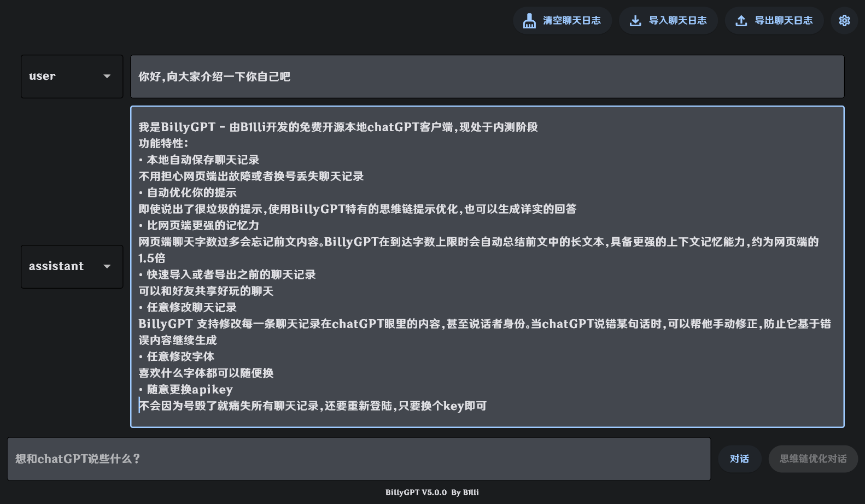The image size is (865, 504).
Task: Click the 思维链优化对话 button
Action: 813,459
